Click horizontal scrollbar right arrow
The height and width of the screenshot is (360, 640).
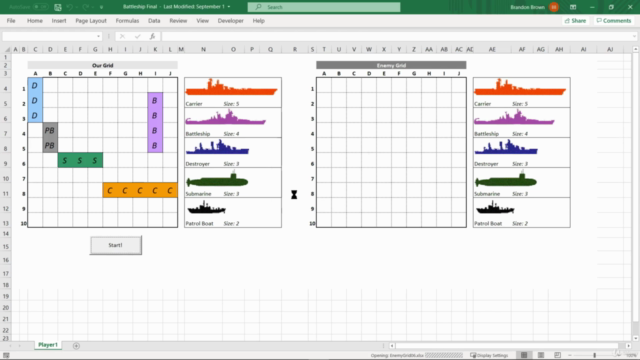628,346
